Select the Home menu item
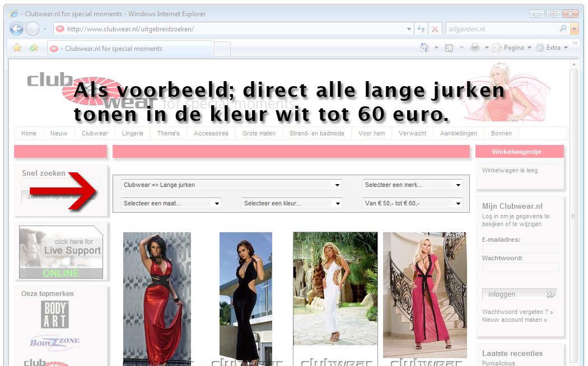588x366 pixels. click(x=29, y=133)
